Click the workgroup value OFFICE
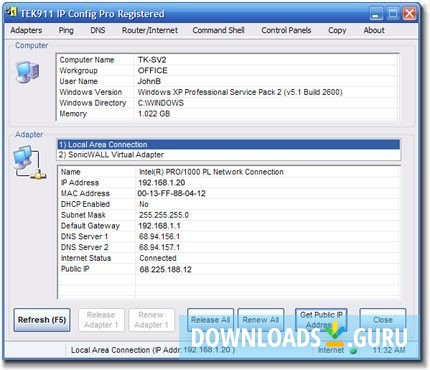This screenshot has height=370, width=430. pyautogui.click(x=153, y=71)
